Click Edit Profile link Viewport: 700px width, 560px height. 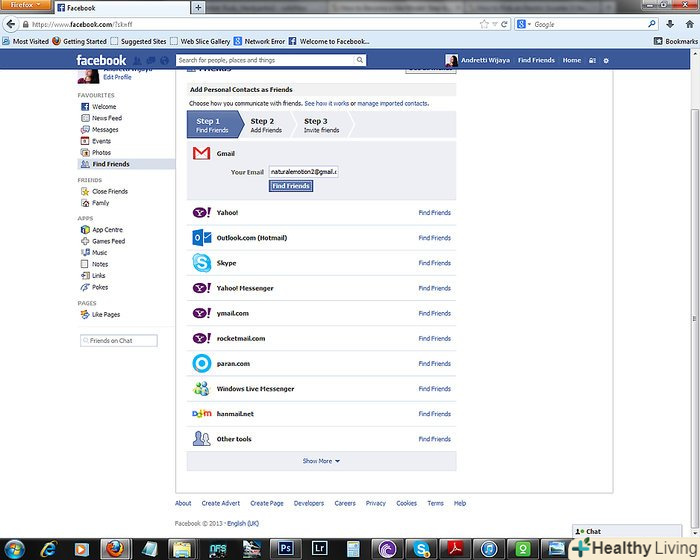click(x=117, y=77)
